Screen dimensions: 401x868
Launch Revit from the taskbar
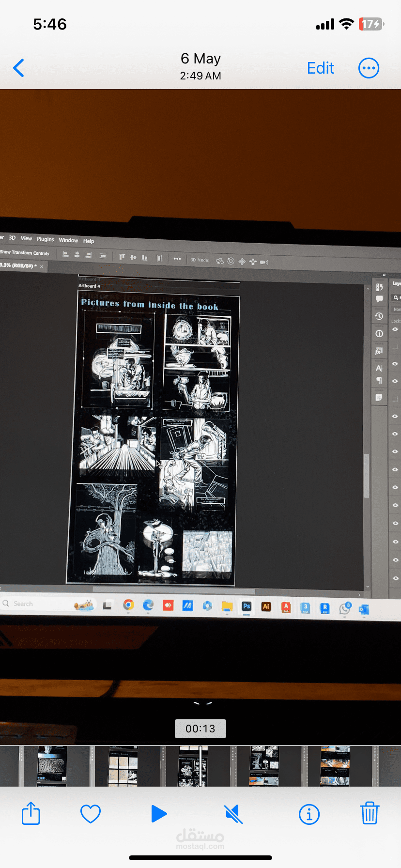pyautogui.click(x=325, y=608)
